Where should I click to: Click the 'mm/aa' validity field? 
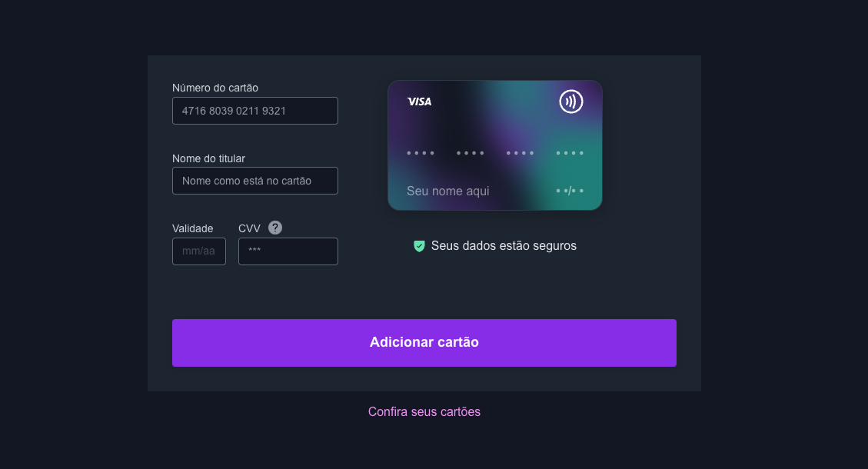pos(198,251)
